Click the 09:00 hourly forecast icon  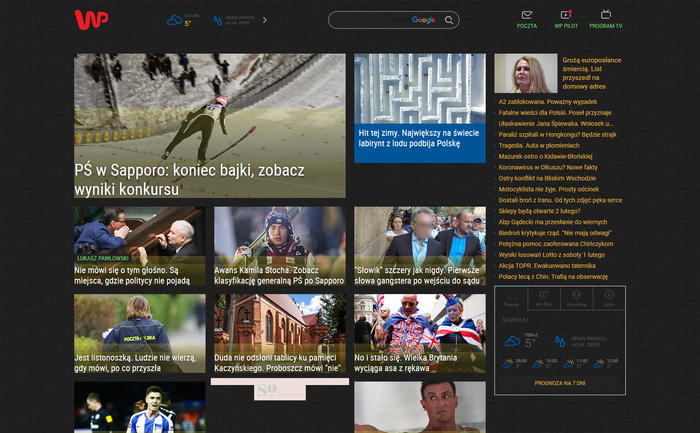pyautogui.click(x=508, y=363)
